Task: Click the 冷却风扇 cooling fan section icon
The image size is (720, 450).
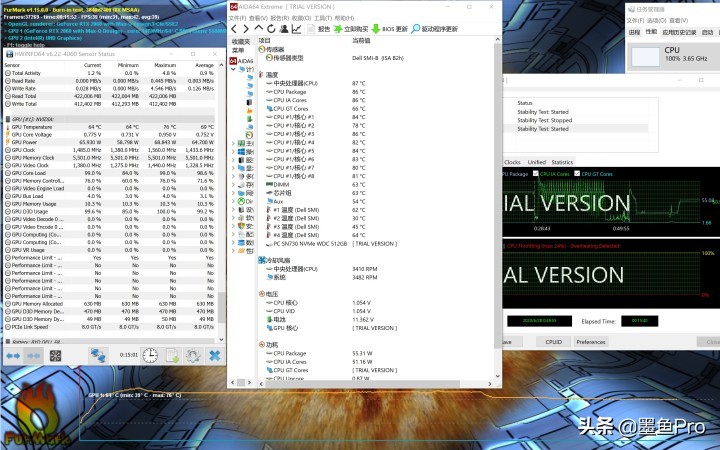Action: 262,260
